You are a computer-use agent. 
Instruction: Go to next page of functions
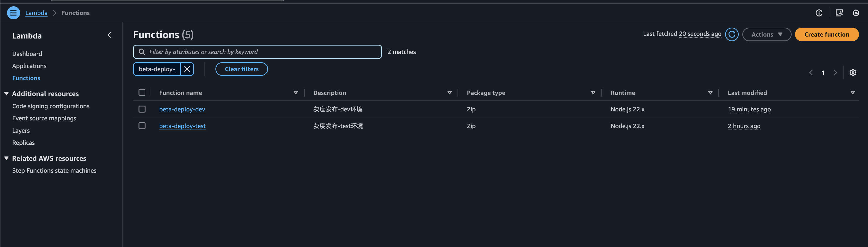point(835,73)
